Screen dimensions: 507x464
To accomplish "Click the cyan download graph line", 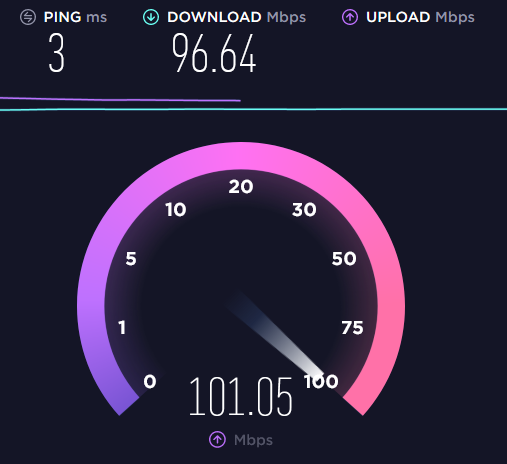I will coord(253,109).
